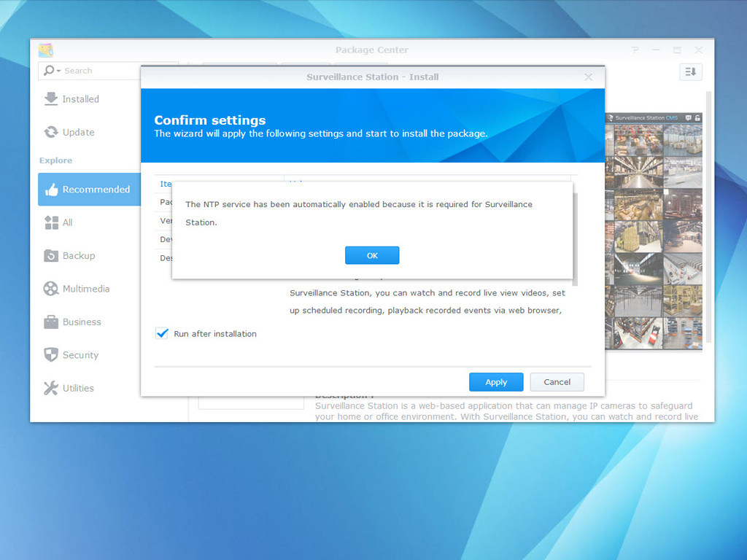Viewport: 747px width, 560px height.
Task: Click the Multimedia film reel icon
Action: click(51, 289)
